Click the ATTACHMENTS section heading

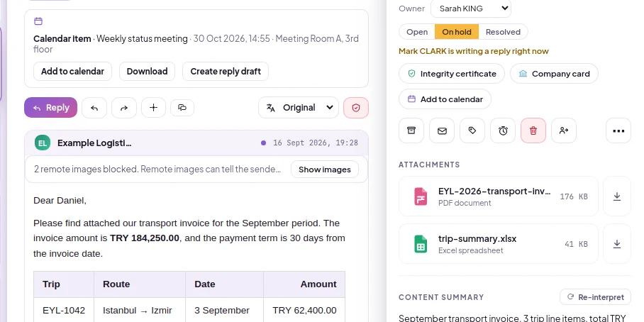point(429,165)
